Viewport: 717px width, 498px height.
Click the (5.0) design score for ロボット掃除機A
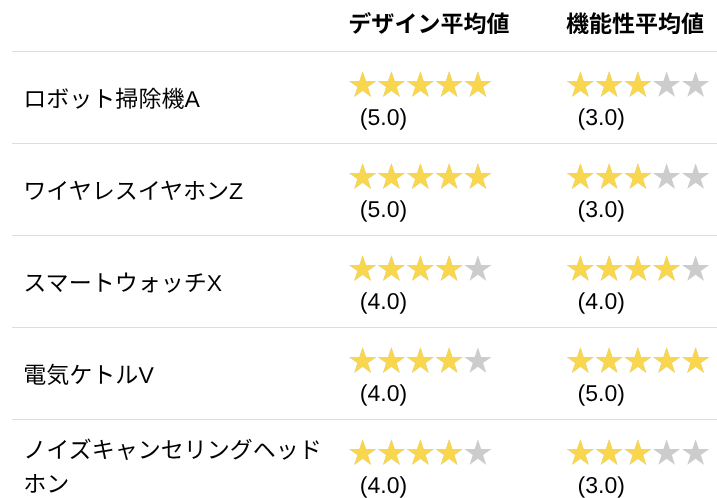[383, 118]
